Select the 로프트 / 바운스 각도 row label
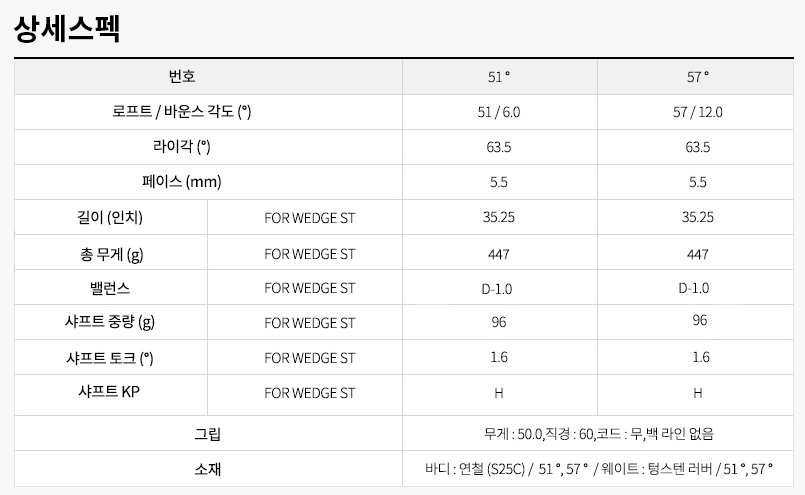This screenshot has width=805, height=495. click(182, 112)
